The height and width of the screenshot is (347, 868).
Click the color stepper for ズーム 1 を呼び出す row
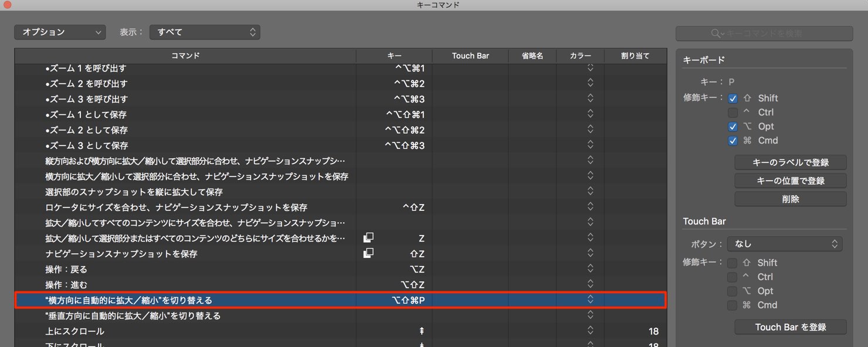click(591, 68)
